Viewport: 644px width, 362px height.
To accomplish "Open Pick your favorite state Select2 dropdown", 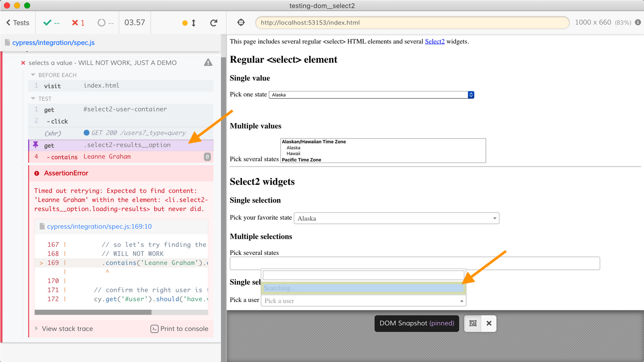I will (396, 218).
